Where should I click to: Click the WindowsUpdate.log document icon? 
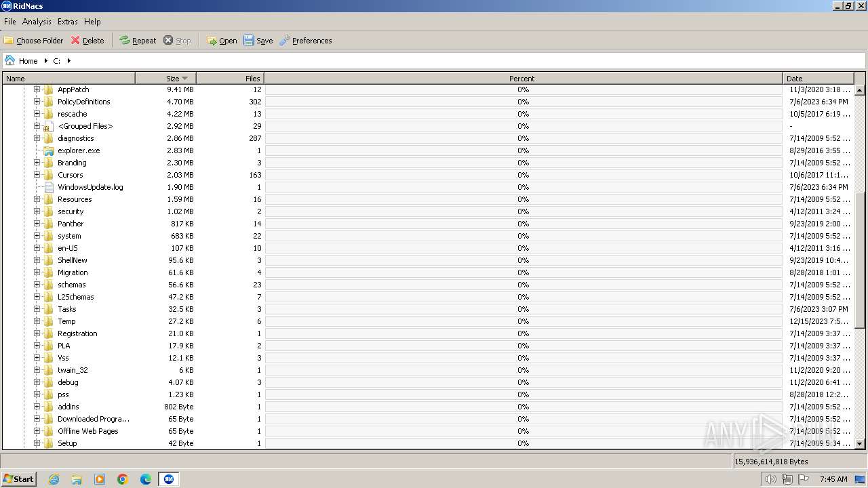[x=48, y=187]
